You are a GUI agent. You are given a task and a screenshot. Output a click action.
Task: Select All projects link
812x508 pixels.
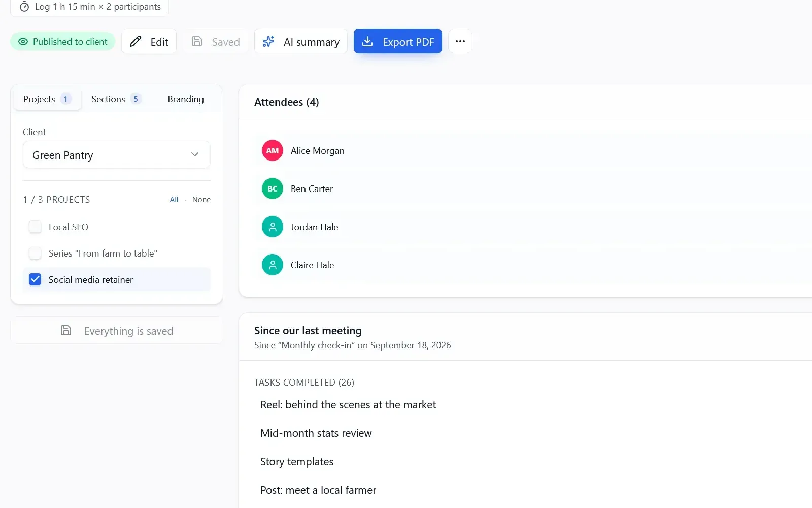(174, 200)
